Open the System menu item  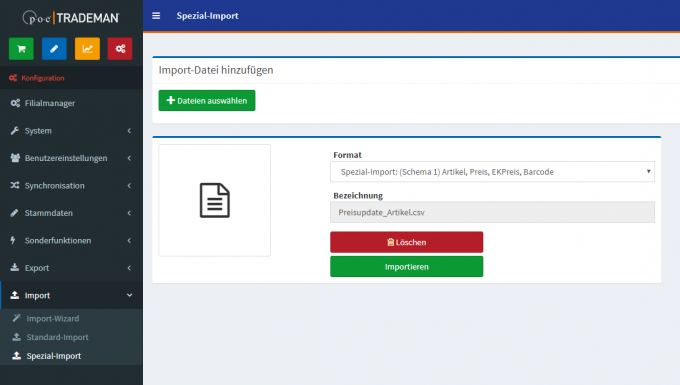point(71,131)
